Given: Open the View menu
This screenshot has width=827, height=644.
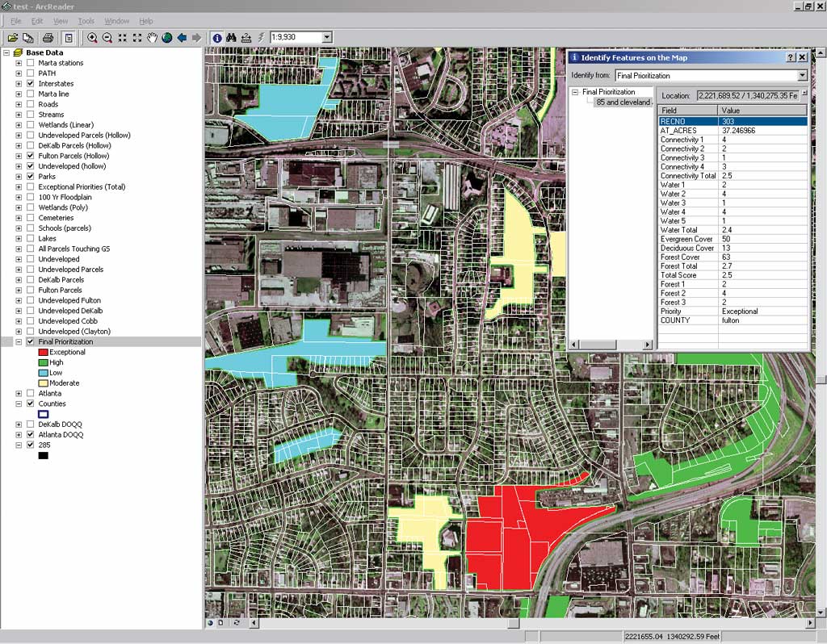Looking at the screenshot, I should pyautogui.click(x=61, y=21).
